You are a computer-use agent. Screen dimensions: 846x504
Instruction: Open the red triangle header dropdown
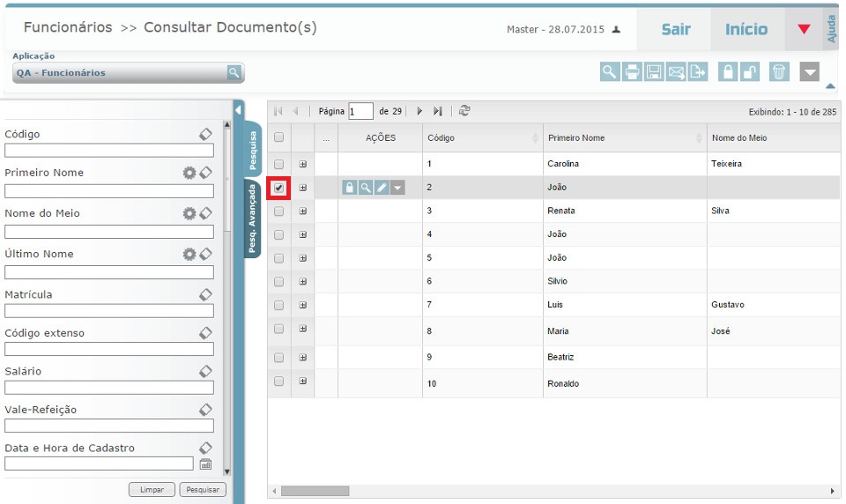[804, 29]
